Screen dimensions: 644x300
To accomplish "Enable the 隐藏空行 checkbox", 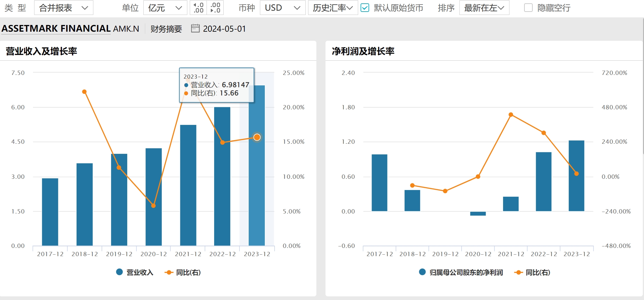I will [x=528, y=8].
